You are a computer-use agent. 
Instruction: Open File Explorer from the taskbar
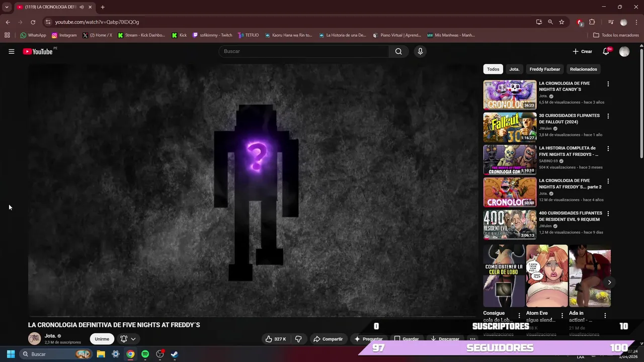[x=101, y=354]
